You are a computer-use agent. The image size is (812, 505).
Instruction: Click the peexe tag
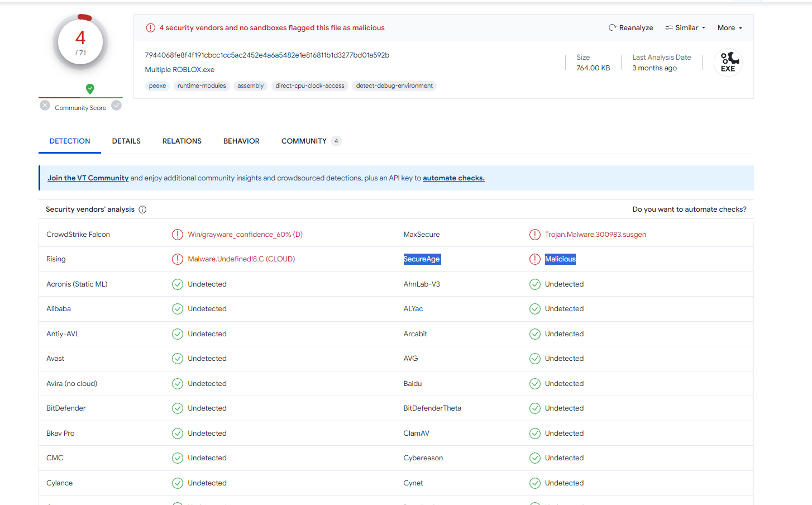coord(157,86)
